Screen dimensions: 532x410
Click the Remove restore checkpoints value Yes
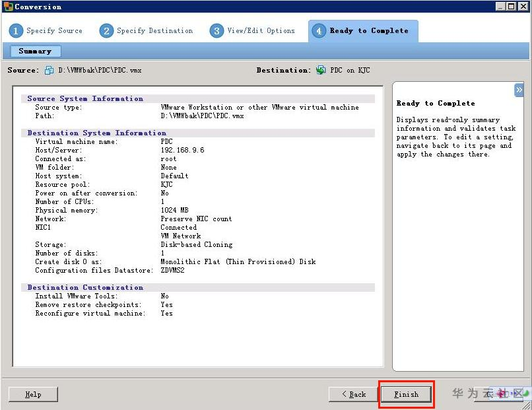coord(166,304)
